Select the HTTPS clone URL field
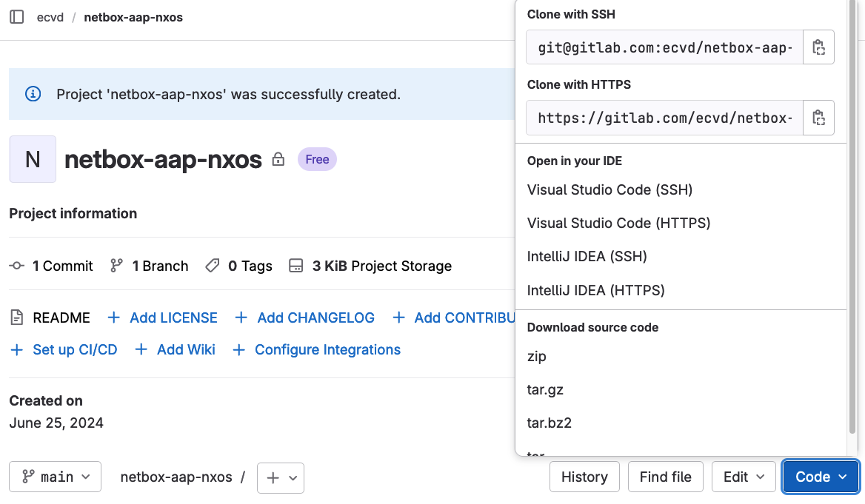The width and height of the screenshot is (865, 504). coord(665,118)
